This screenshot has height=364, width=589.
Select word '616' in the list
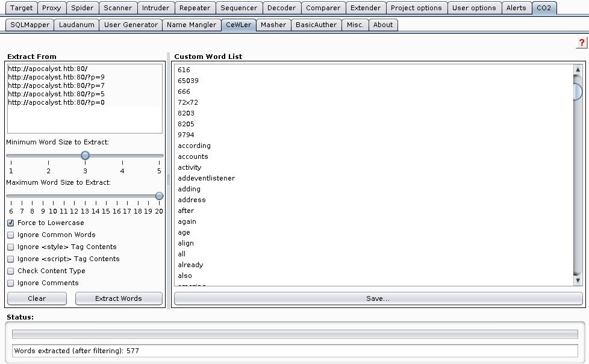point(184,70)
